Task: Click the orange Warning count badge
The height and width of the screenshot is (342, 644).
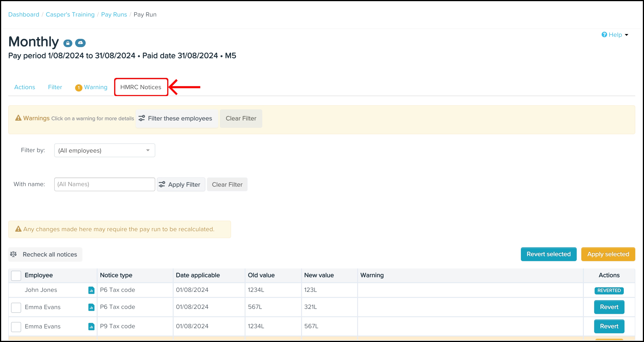Action: pyautogui.click(x=79, y=88)
